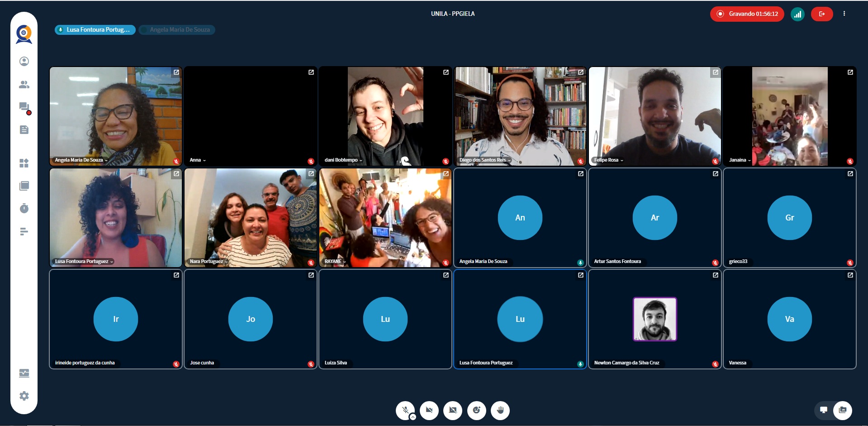Click the timer stopwatch icon
868x426 pixels.
point(24,208)
